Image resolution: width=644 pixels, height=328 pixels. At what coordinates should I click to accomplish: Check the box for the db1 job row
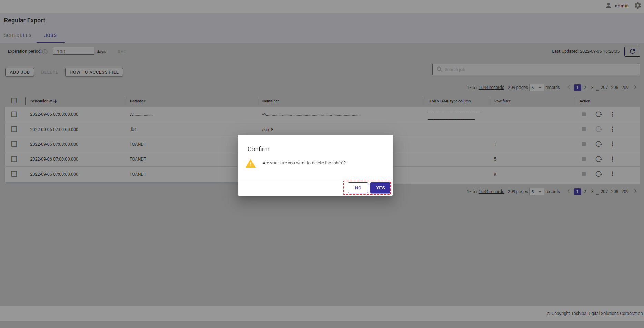(14, 129)
